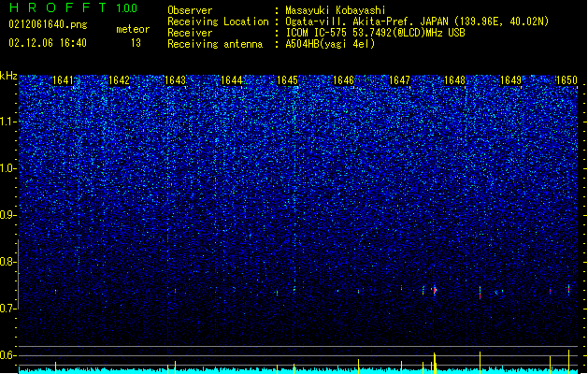Screen dimensions: 588x374
Task: Click the 0.7 kHz frequency label
Action: pos(7,309)
